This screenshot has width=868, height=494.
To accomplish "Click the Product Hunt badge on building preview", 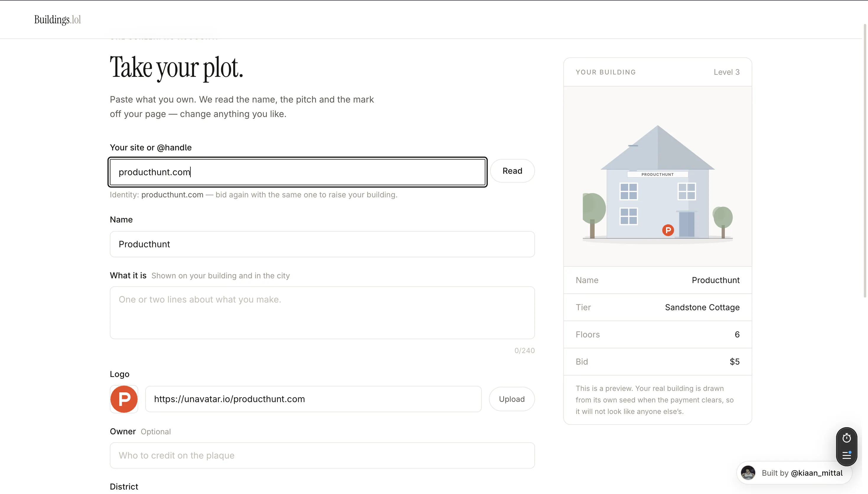I will tap(668, 230).
